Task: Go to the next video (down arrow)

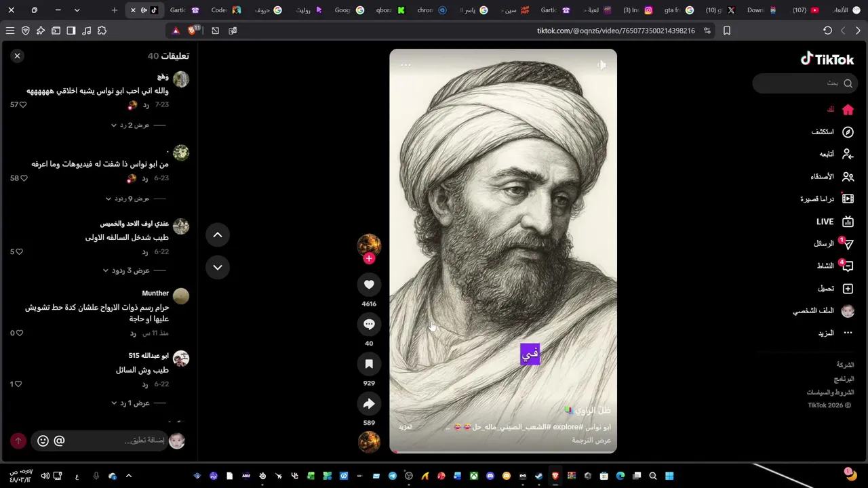Action: pos(218,268)
